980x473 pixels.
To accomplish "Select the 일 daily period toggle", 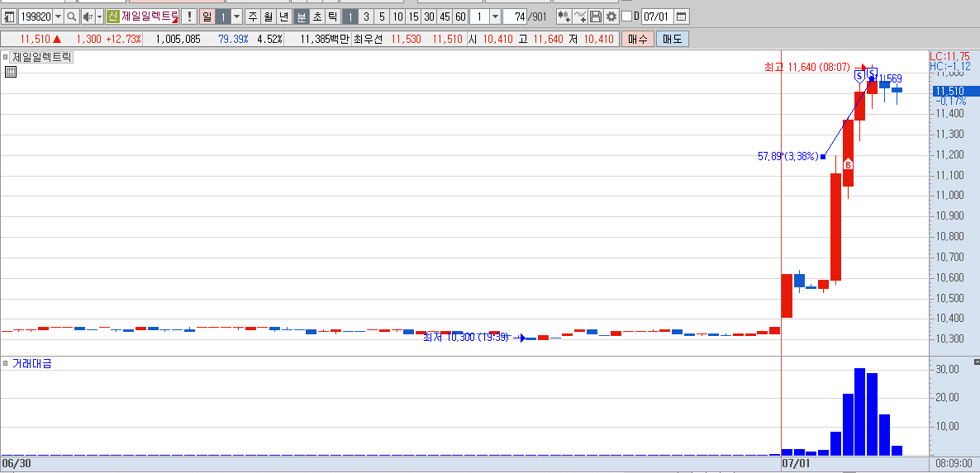I will click(207, 17).
